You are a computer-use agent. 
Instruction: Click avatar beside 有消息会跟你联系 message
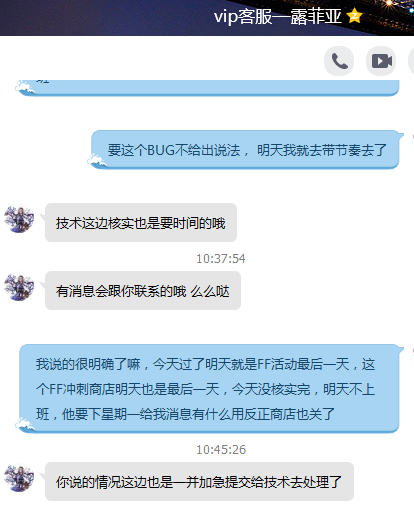(x=19, y=287)
